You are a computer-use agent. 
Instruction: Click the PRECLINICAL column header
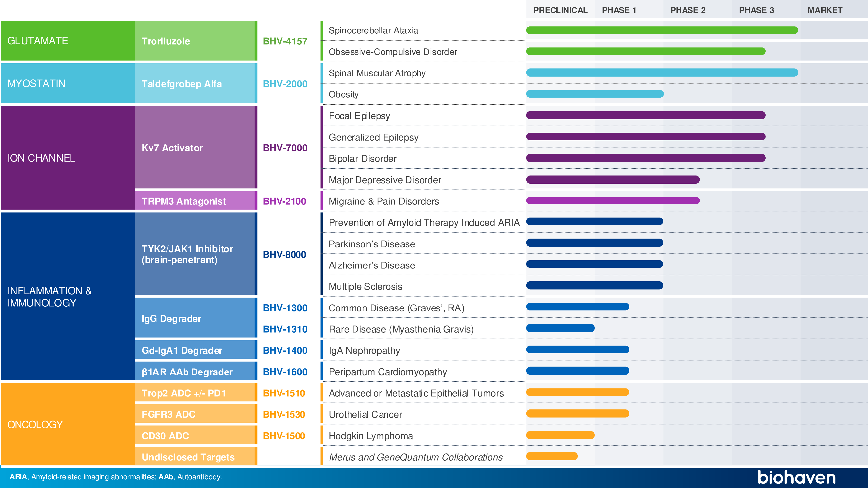[x=560, y=10]
